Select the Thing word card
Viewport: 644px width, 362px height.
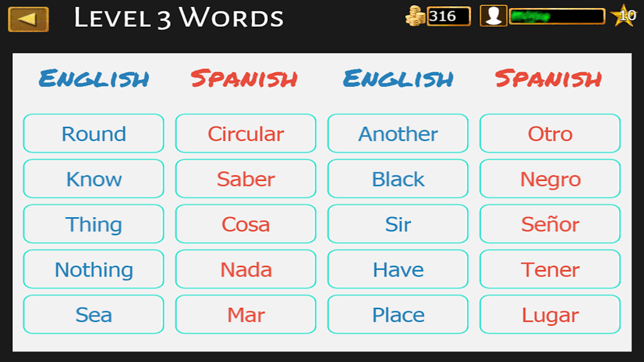(93, 223)
